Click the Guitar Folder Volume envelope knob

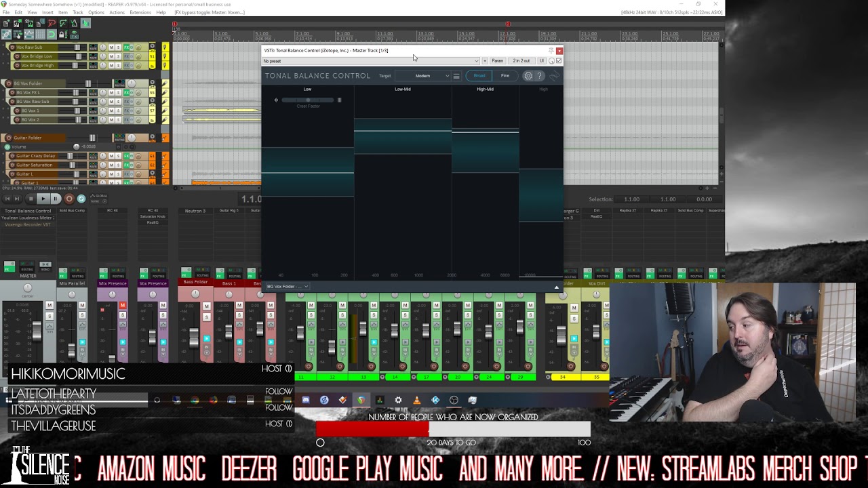click(x=76, y=147)
